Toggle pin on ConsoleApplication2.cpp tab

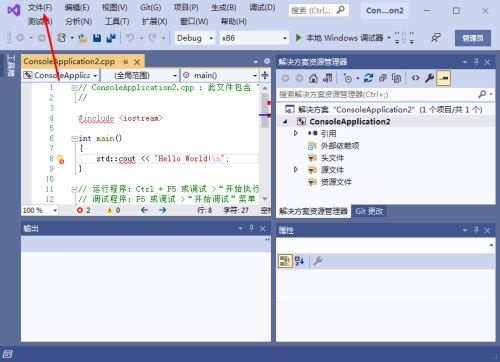[126, 62]
